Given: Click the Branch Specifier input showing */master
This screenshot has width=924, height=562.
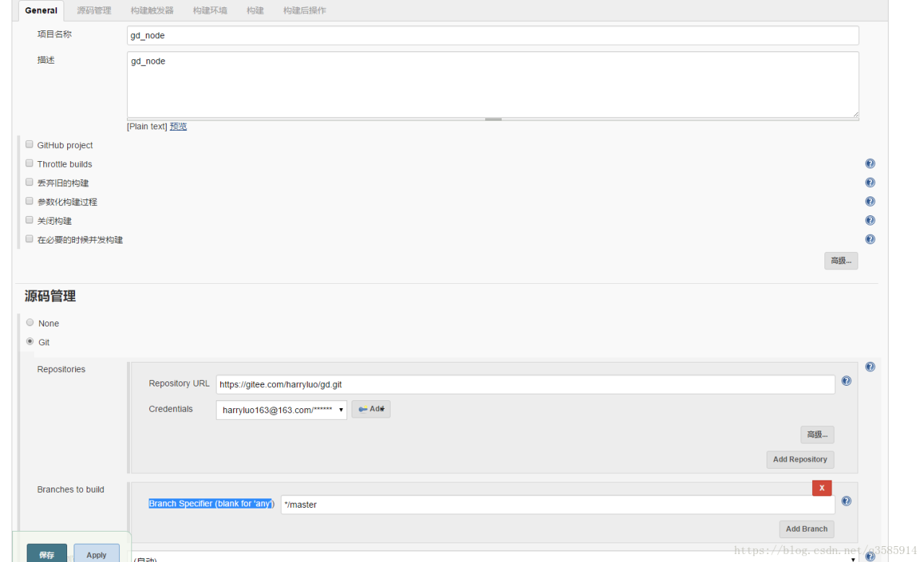Looking at the screenshot, I should [558, 504].
